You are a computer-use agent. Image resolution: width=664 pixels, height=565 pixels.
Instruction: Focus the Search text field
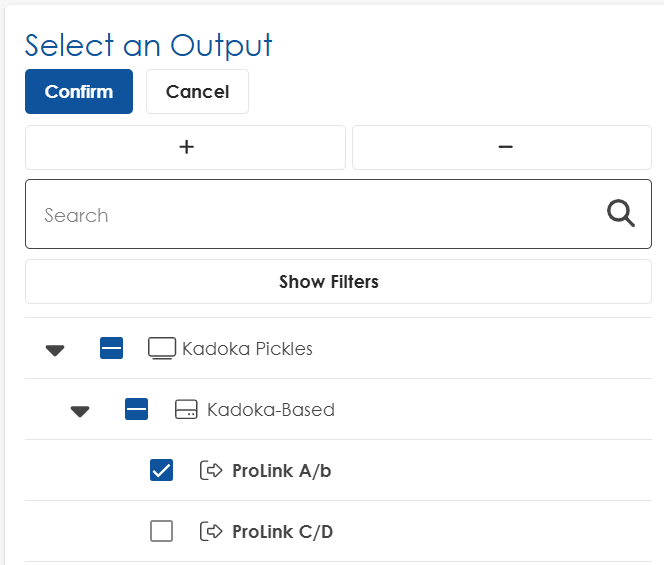pos(310,214)
